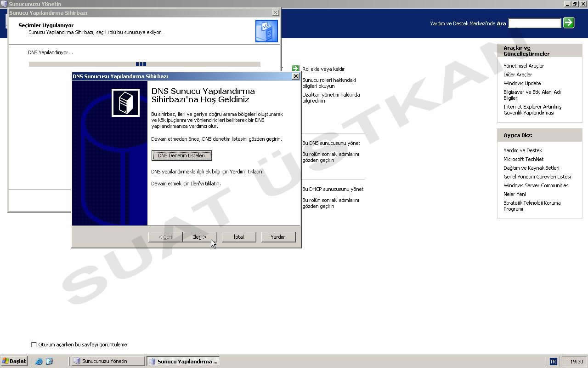Click the green arrow beside Rol ekle veya kaldır

[x=295, y=69]
